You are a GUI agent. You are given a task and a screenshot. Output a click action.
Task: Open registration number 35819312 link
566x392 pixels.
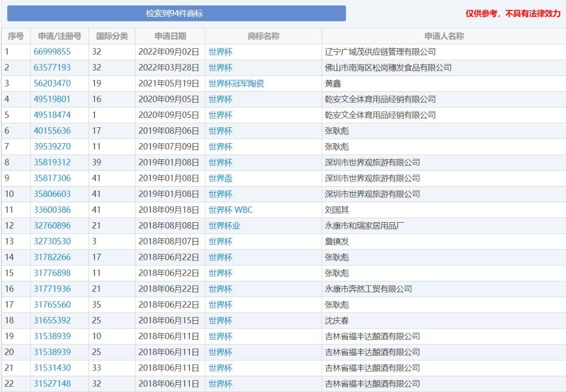click(52, 162)
